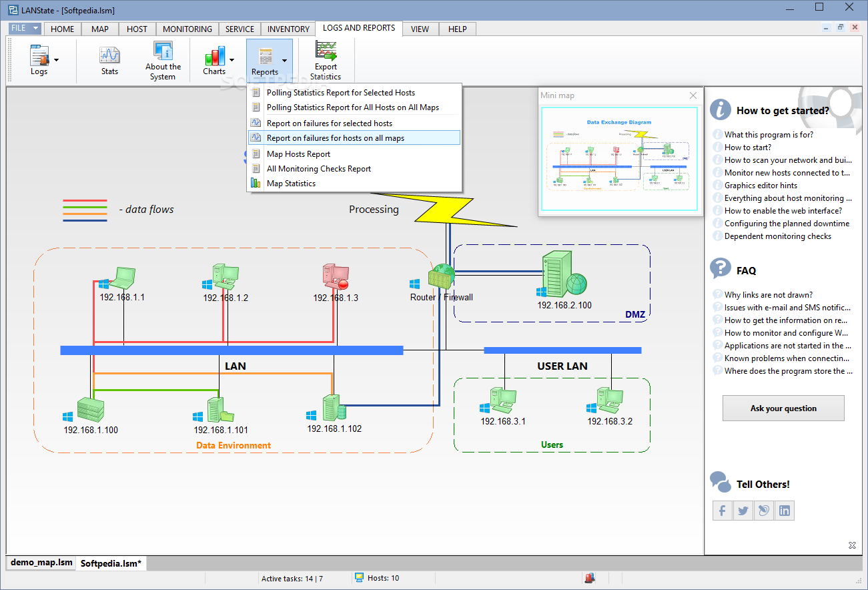868x590 pixels.
Task: Click 'Active tasks: 14 | 7' status text
Action: coord(292,579)
